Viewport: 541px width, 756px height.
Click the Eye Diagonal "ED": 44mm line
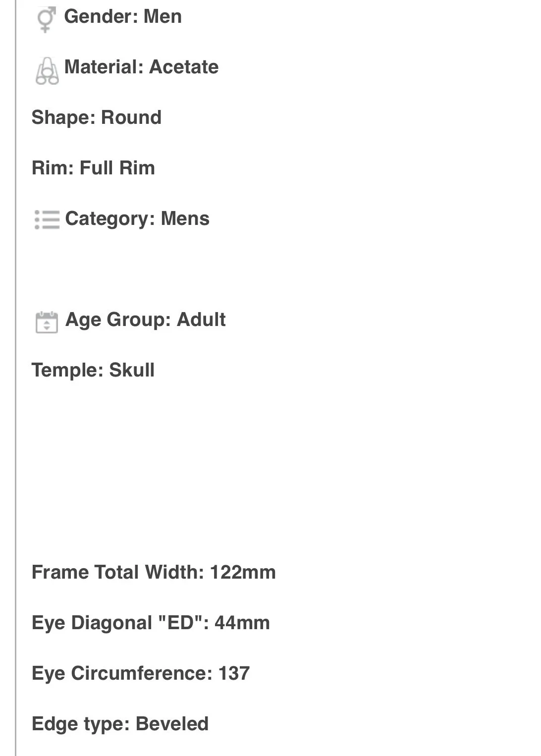pyautogui.click(x=151, y=623)
